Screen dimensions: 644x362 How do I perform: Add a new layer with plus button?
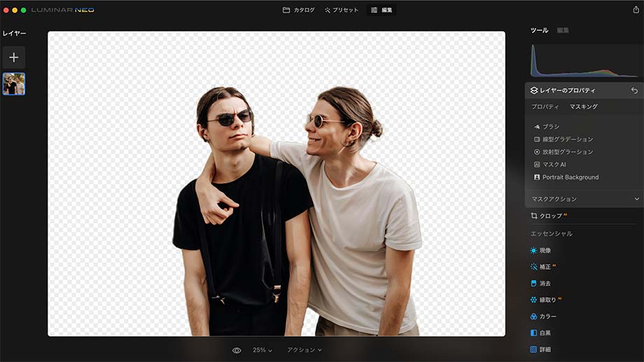(13, 57)
